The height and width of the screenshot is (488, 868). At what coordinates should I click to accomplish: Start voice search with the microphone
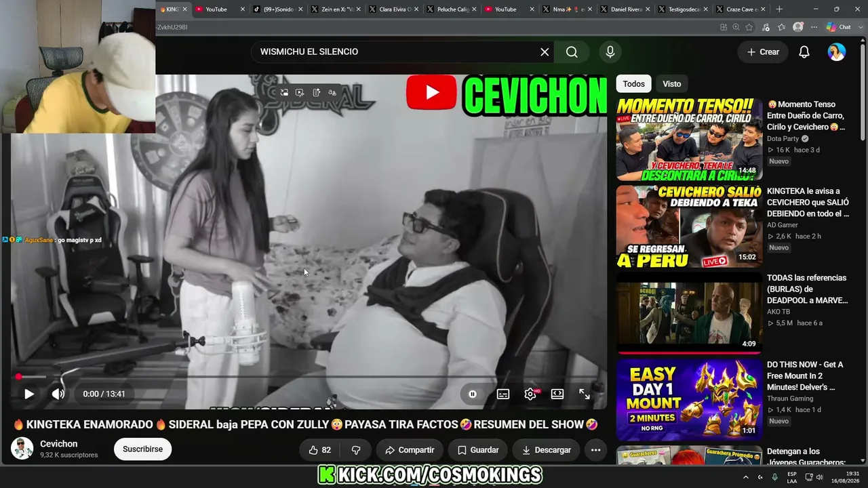pos(610,52)
